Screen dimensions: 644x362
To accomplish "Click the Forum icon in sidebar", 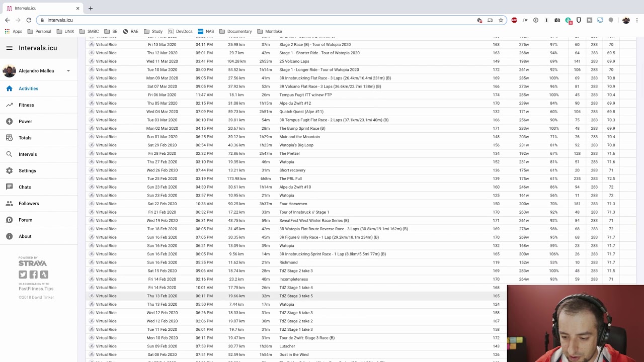I will pyautogui.click(x=9, y=220).
